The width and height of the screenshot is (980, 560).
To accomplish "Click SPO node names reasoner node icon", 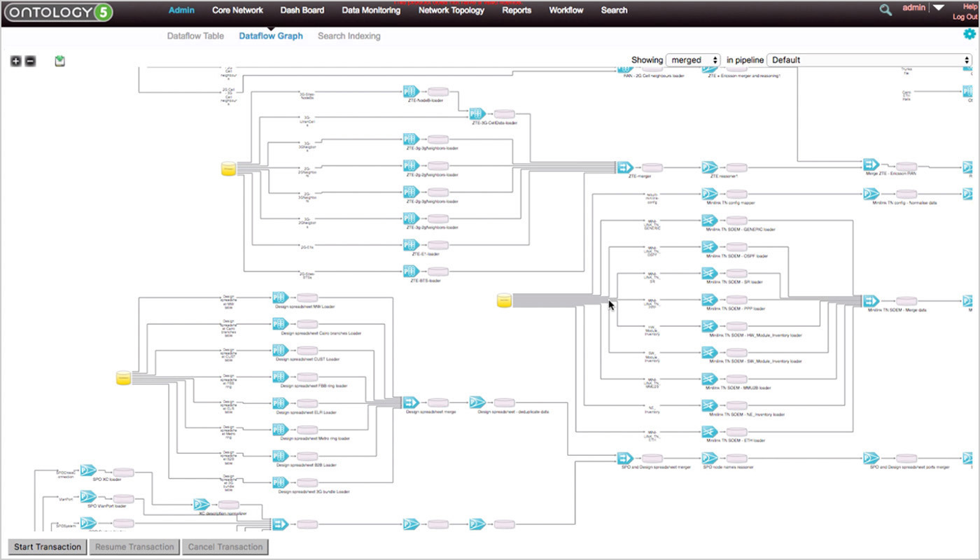I will coord(710,458).
